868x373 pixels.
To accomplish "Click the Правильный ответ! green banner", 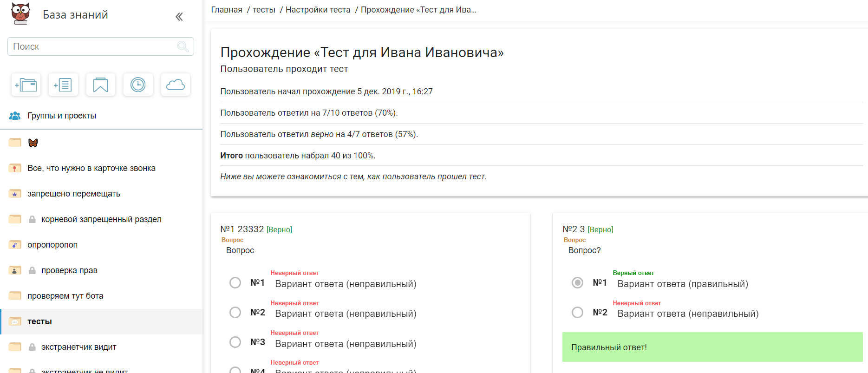I will point(712,347).
